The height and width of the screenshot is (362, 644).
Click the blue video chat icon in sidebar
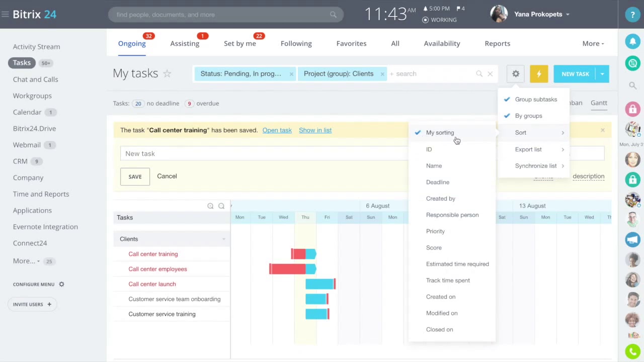point(632,239)
